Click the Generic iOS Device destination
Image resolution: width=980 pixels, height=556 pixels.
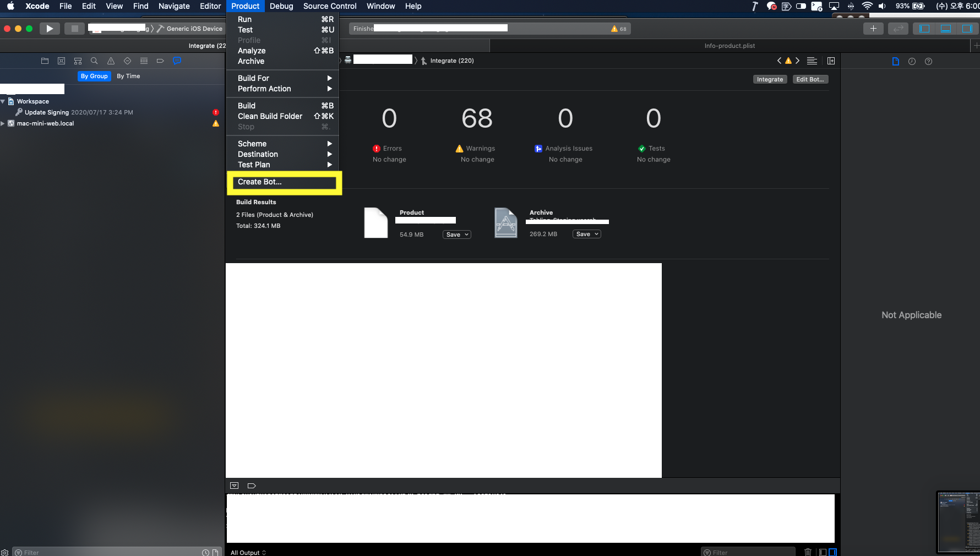(x=190, y=29)
